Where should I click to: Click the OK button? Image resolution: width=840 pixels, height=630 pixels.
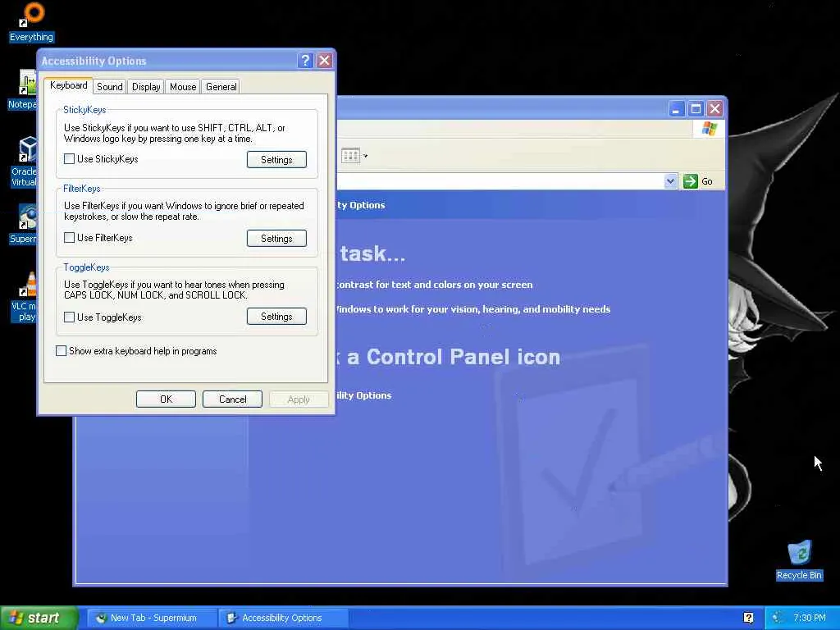pos(166,399)
